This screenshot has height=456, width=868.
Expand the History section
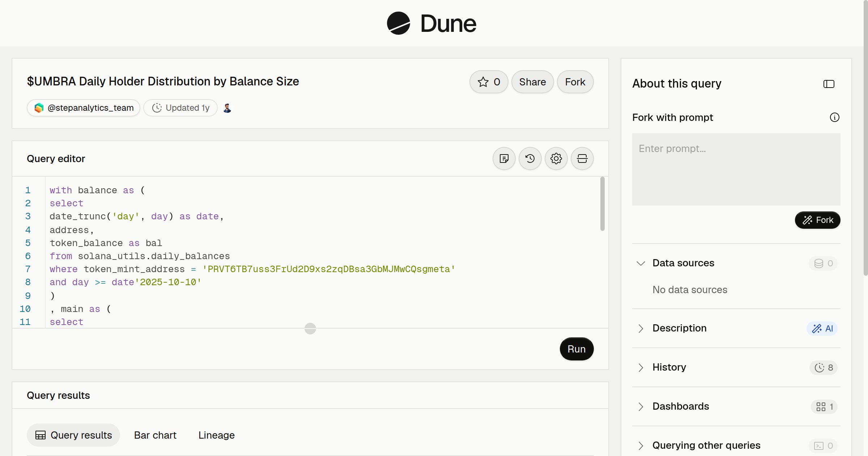tap(641, 367)
